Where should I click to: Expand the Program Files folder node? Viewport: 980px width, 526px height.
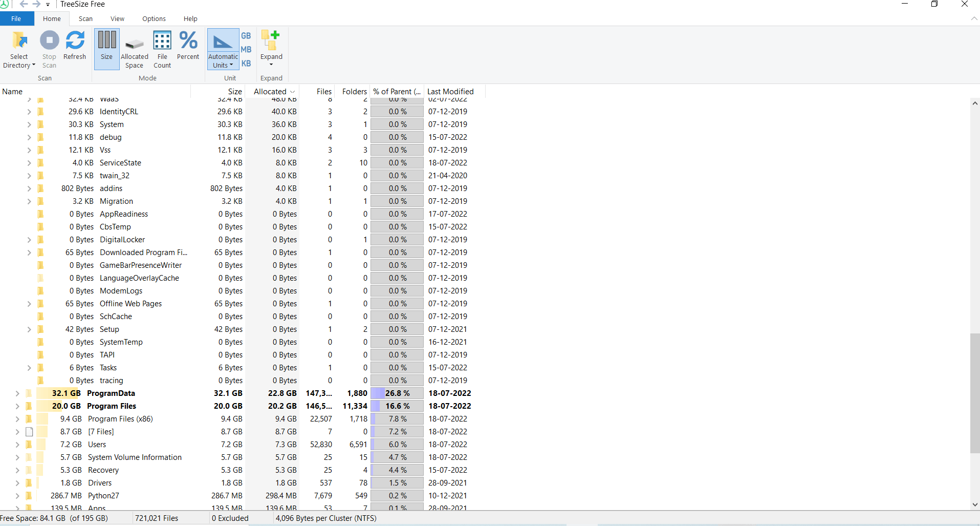pos(17,406)
